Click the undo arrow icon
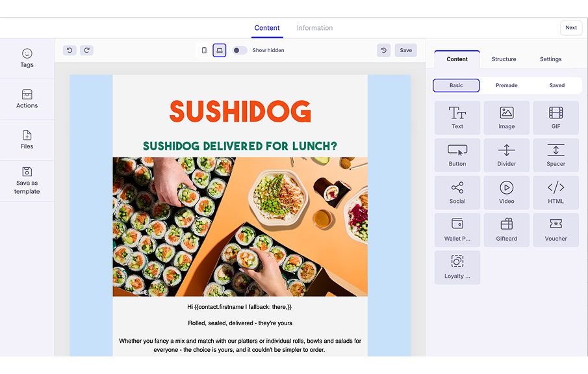This screenshot has width=588, height=374. (70, 50)
